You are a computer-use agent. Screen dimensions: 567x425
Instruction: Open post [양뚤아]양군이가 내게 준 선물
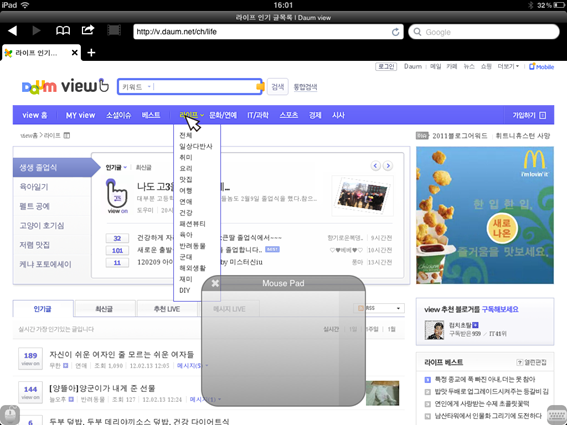[102, 388]
